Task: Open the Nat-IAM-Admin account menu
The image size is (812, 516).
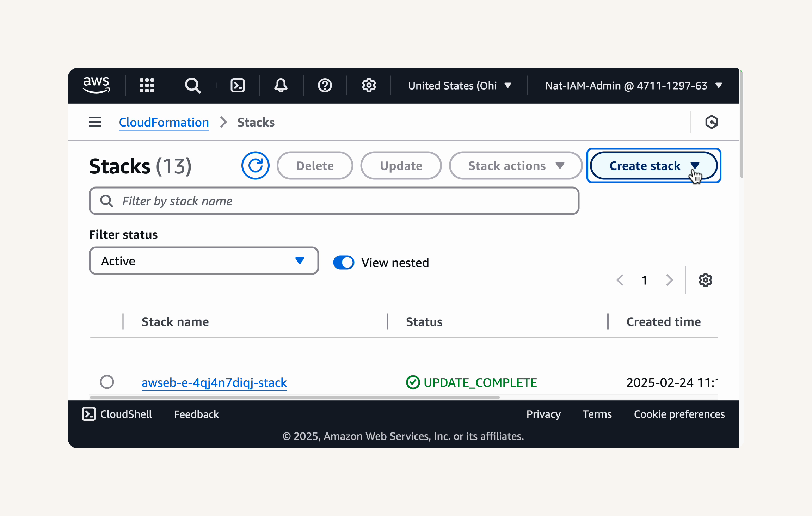Action: pyautogui.click(x=633, y=86)
